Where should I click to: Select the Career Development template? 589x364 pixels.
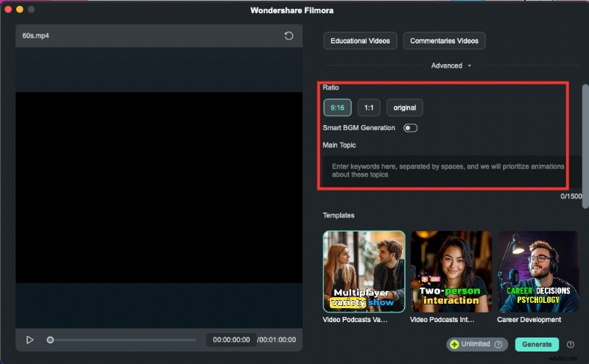[x=538, y=271]
